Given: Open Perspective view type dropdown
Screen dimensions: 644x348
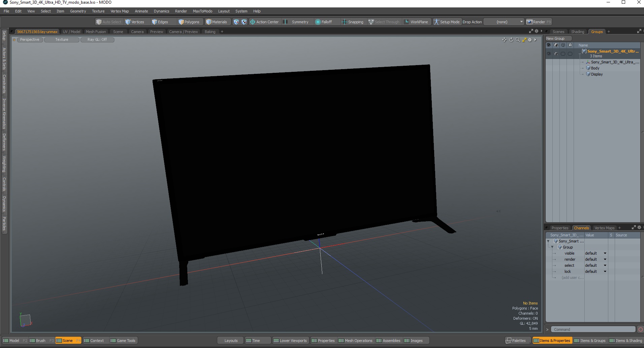Looking at the screenshot, I should [x=30, y=40].
